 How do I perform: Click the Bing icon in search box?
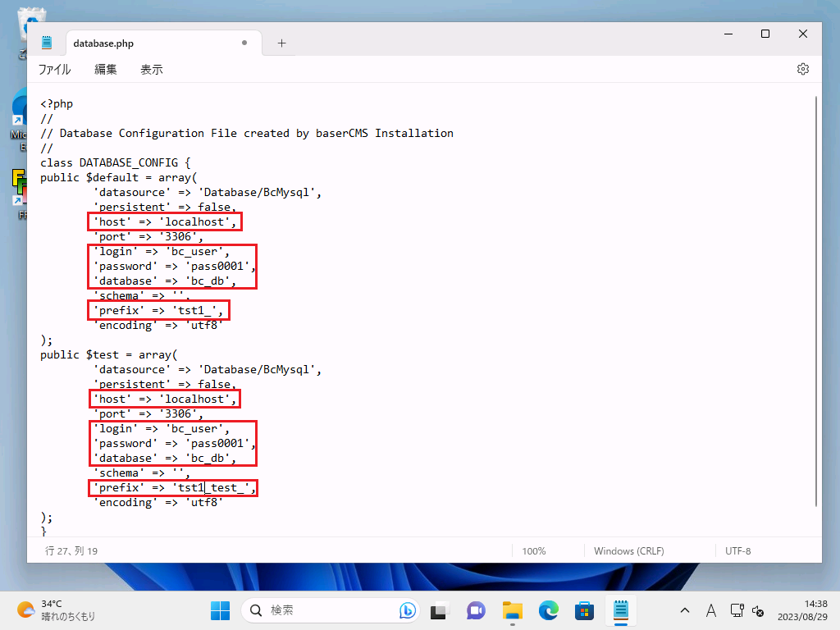pos(407,610)
